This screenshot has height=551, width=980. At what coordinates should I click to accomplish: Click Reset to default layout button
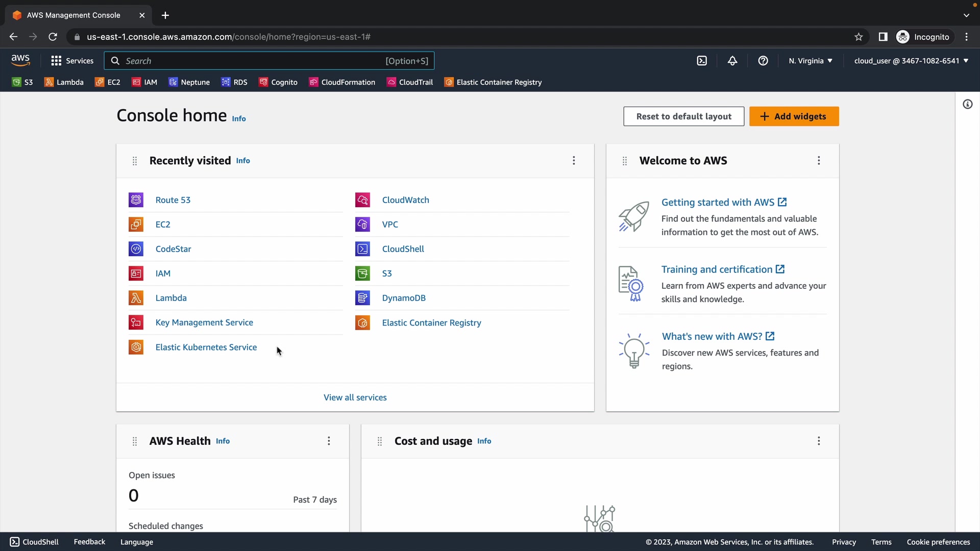(x=683, y=116)
